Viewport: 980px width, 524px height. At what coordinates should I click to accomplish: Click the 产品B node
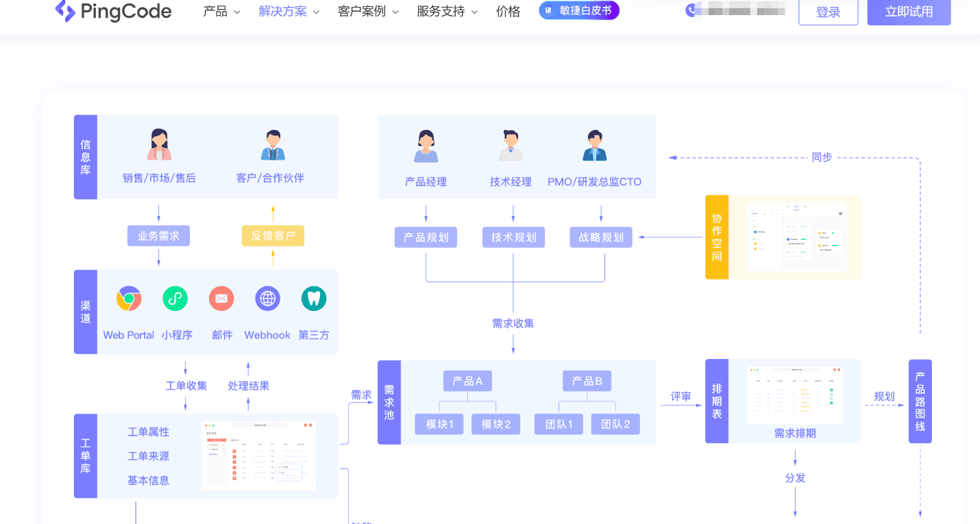[587, 381]
